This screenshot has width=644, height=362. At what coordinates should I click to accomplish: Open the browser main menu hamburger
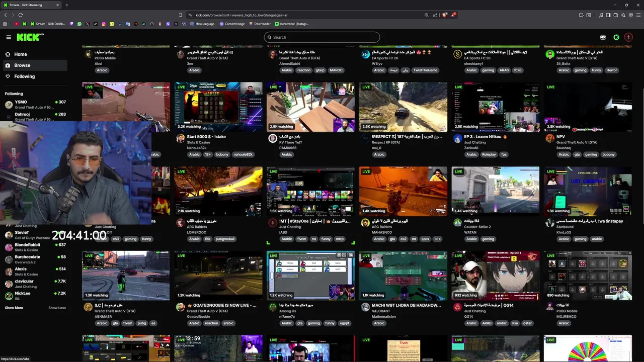click(x=638, y=15)
